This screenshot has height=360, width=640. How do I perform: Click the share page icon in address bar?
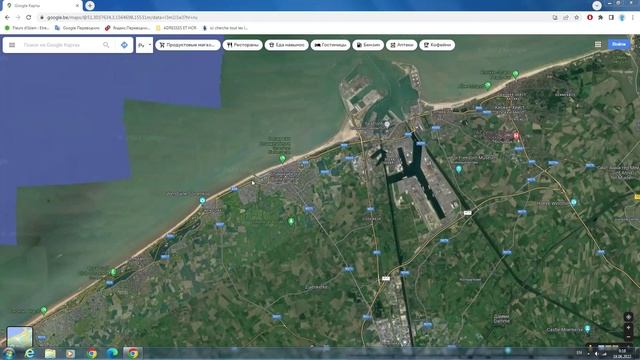566,18
